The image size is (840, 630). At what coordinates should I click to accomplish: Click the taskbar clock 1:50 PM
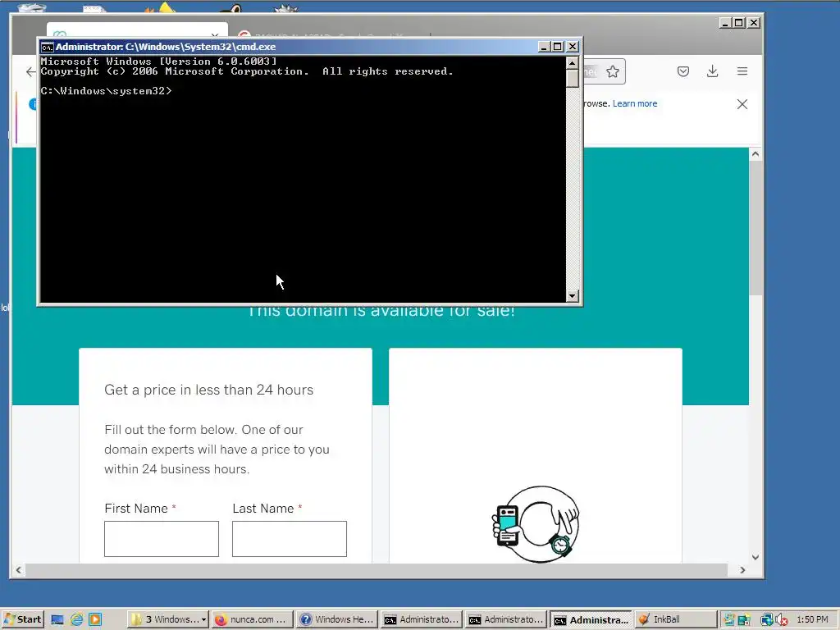click(812, 620)
